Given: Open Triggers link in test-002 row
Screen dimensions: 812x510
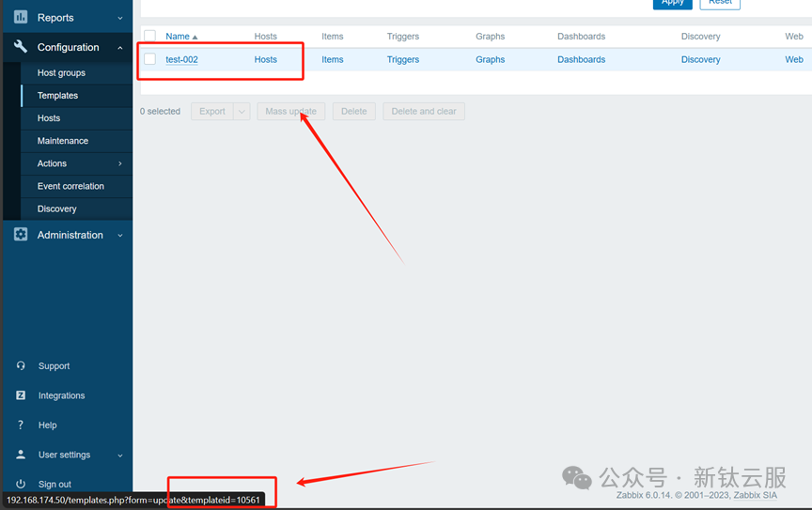Looking at the screenshot, I should coord(403,59).
